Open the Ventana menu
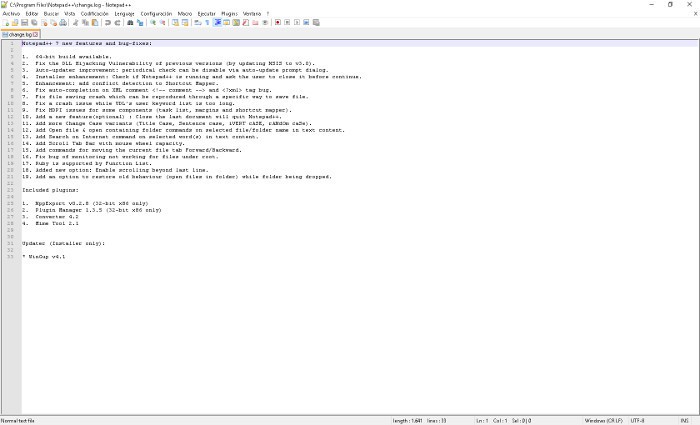 pyautogui.click(x=252, y=14)
